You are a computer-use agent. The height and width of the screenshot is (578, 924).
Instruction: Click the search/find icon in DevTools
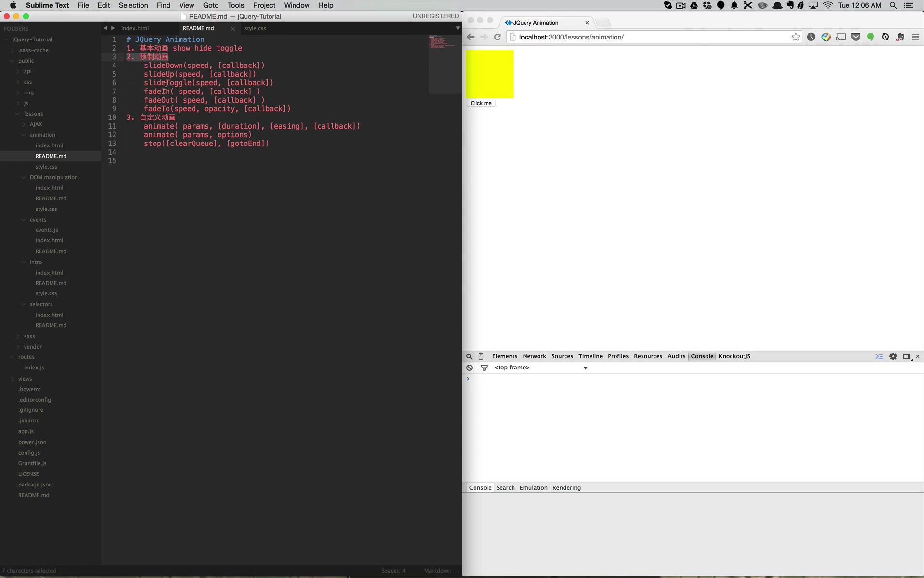pyautogui.click(x=469, y=355)
